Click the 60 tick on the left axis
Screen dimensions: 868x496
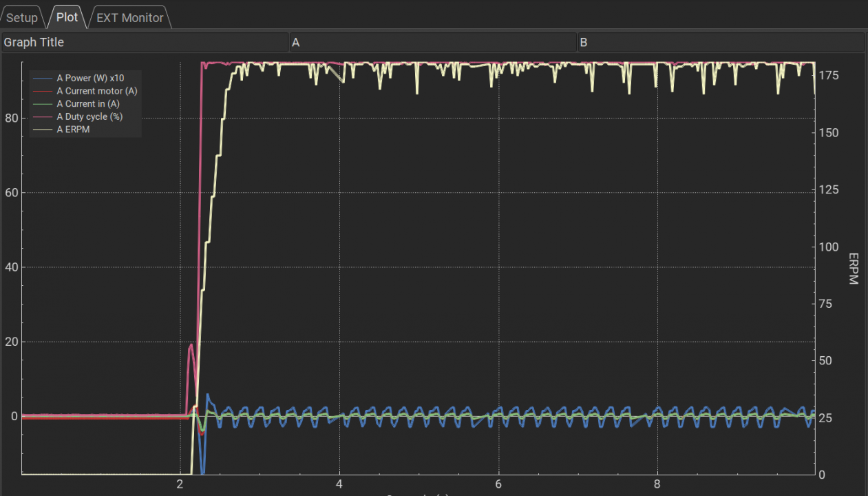click(11, 192)
